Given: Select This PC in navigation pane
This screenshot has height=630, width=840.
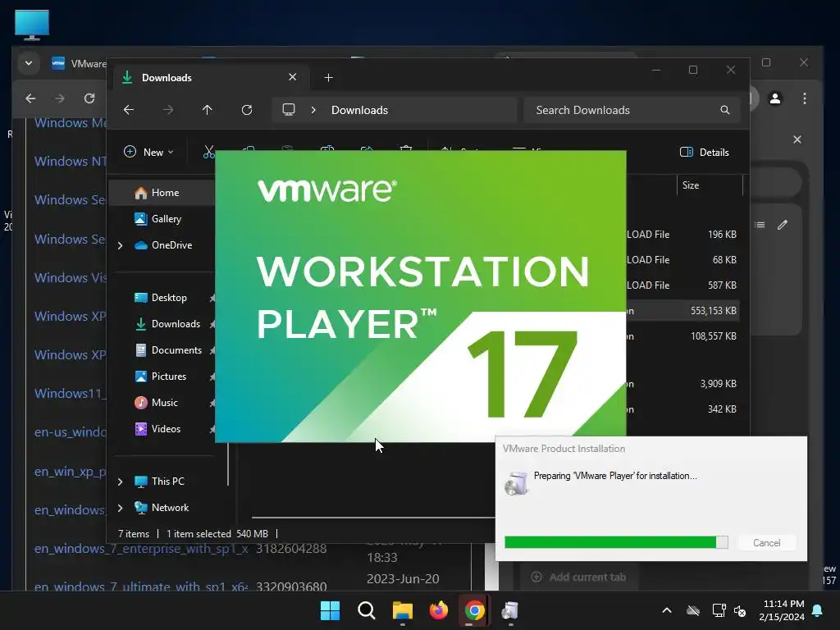Looking at the screenshot, I should point(167,481).
